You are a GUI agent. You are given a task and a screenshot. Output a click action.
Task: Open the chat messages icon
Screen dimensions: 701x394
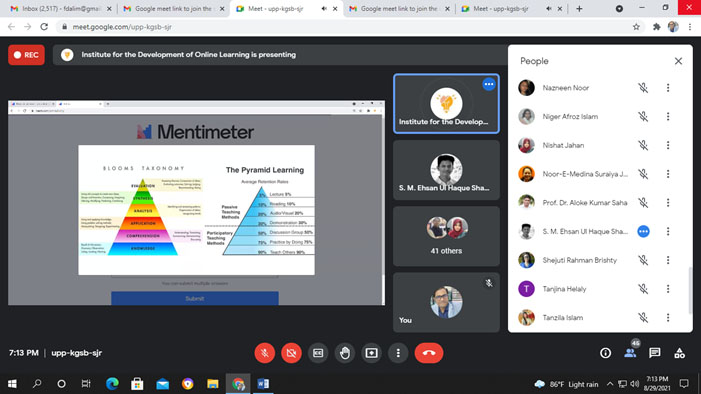point(655,353)
